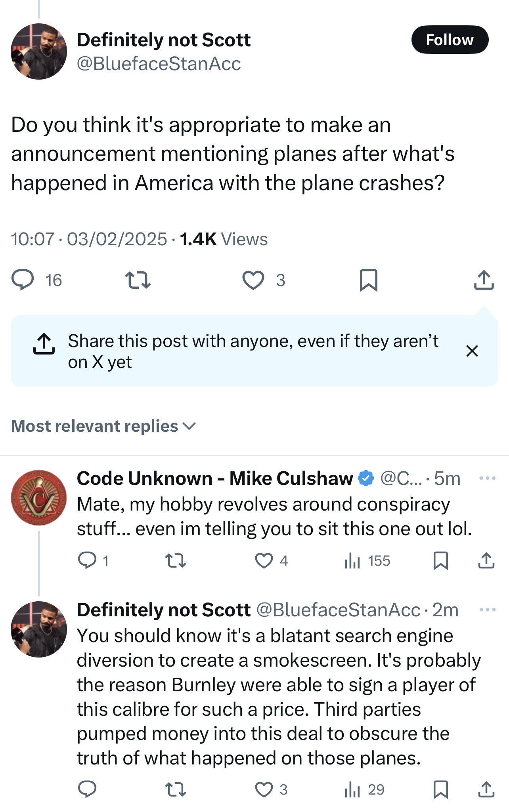Reply to the main post via comment icon
Image resolution: width=509 pixels, height=812 pixels.
(23, 280)
